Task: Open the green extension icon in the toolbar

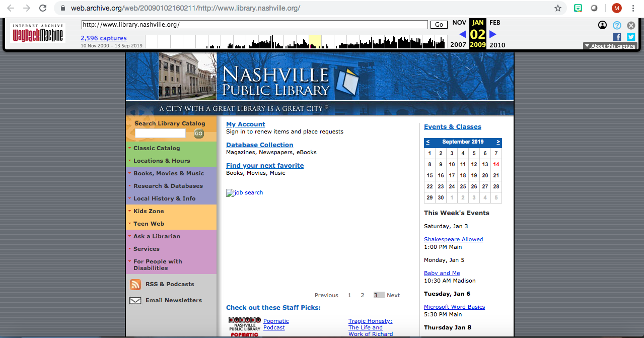Action: [x=579, y=8]
